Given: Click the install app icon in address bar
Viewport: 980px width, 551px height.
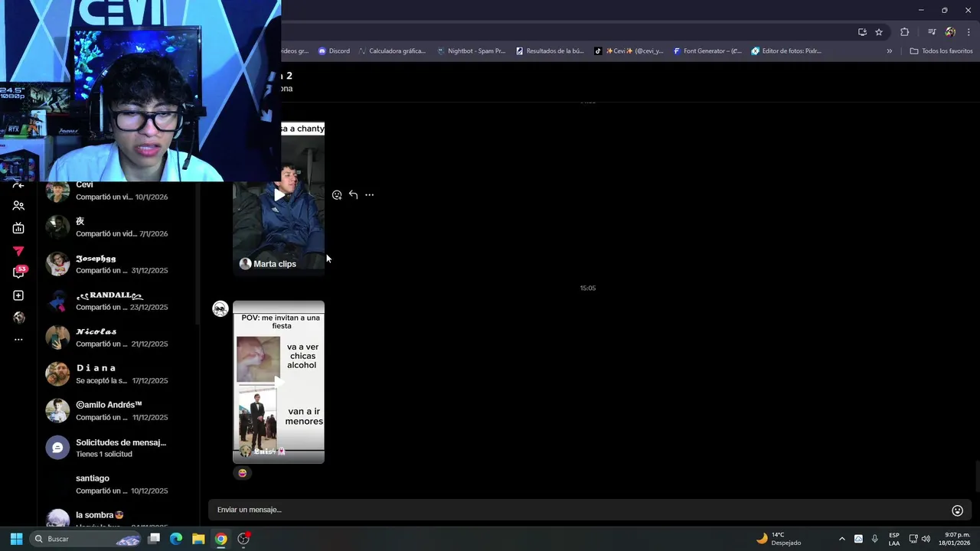Looking at the screenshot, I should click(862, 32).
